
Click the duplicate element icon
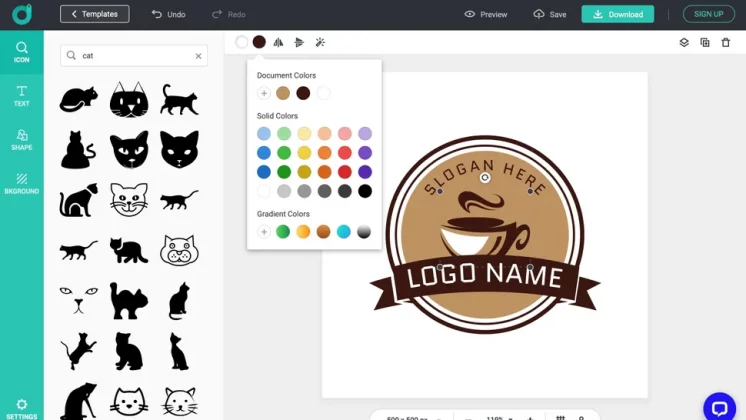(705, 42)
